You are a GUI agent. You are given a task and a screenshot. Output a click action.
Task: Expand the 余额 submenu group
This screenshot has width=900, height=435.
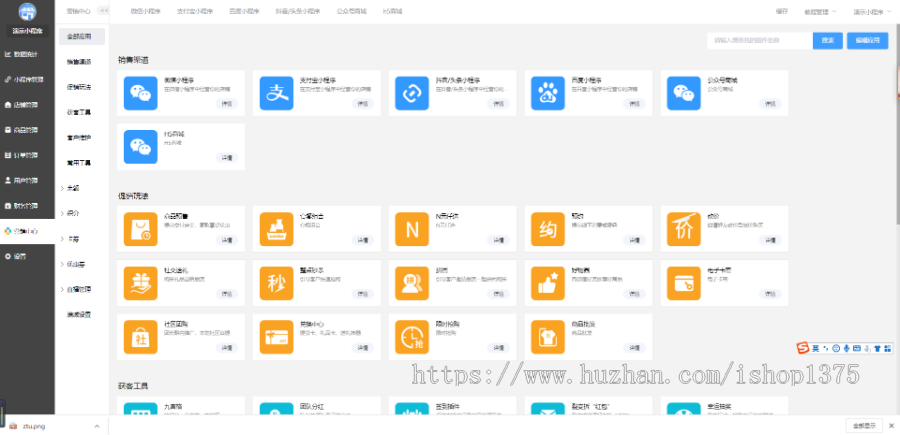point(70,188)
